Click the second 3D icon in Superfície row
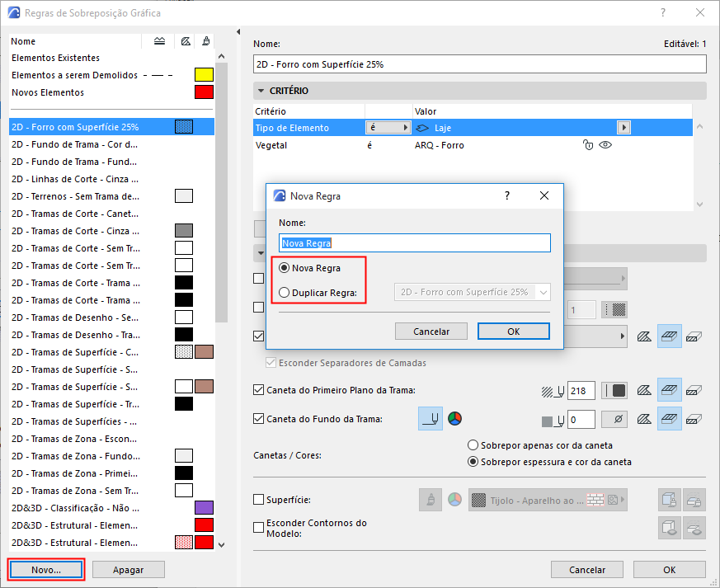 694,500
